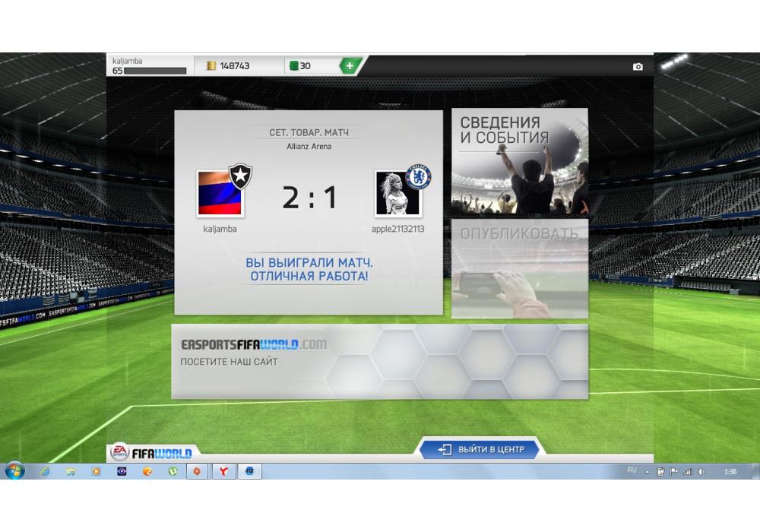Open the purple eye media player taskbar icon
This screenshot has width=760, height=532.
(x=122, y=471)
